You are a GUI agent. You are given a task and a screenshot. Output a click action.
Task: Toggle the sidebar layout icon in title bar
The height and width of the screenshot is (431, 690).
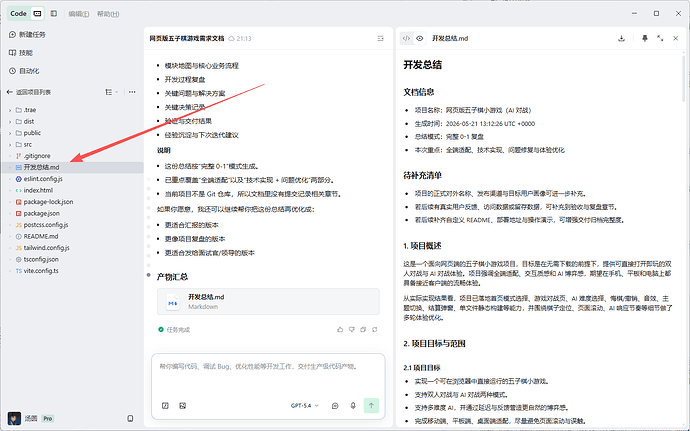click(54, 14)
